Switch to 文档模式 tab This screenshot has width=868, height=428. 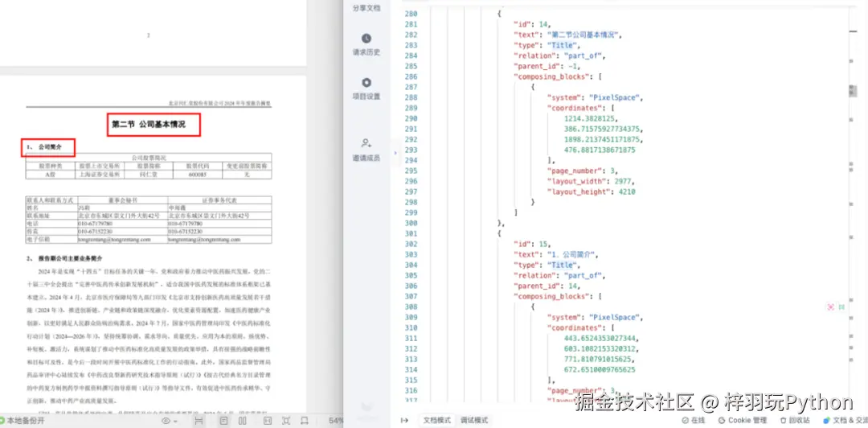(x=437, y=420)
